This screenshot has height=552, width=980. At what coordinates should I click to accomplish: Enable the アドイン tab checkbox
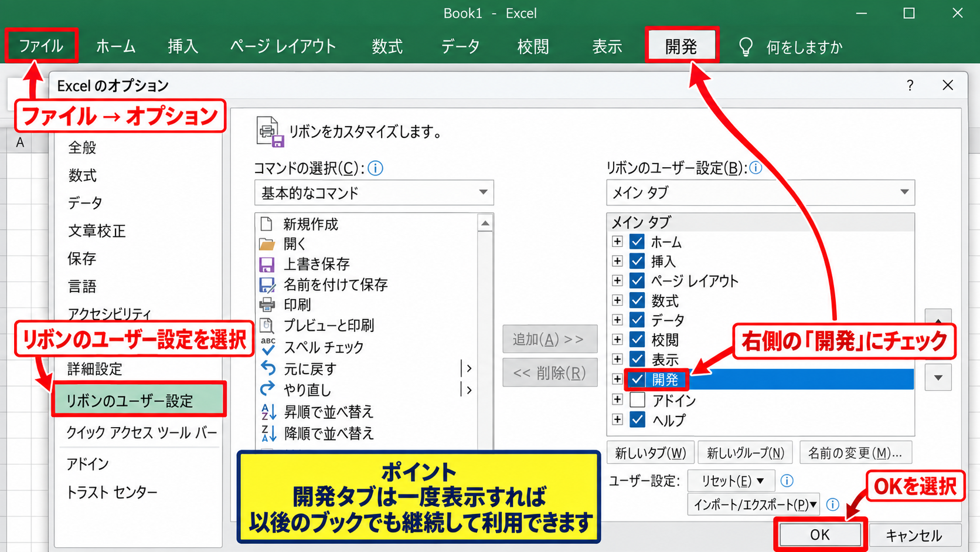[637, 400]
